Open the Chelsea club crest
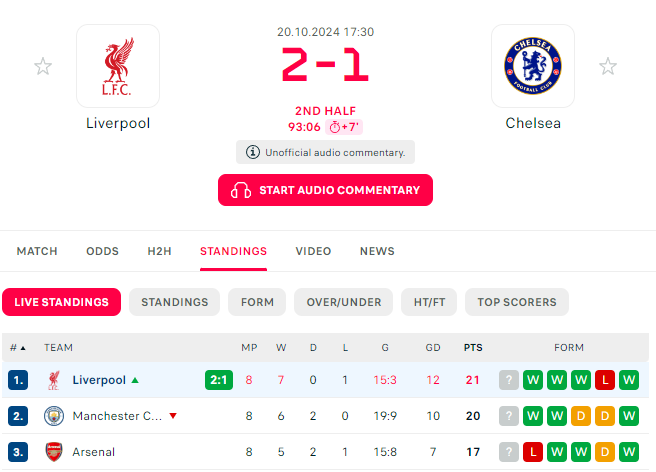Image resolution: width=656 pixels, height=472 pixels. pyautogui.click(x=533, y=66)
